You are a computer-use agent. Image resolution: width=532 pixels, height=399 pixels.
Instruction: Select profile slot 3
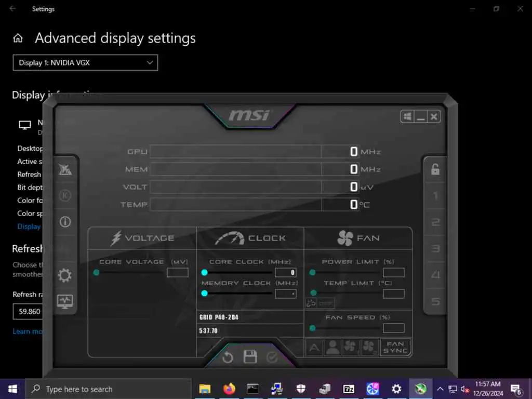coord(435,248)
